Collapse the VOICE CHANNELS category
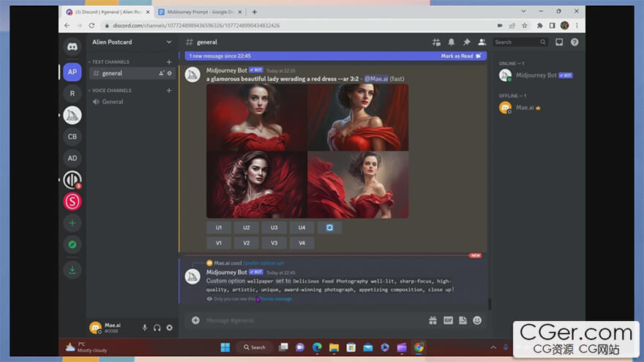Image resolution: width=644 pixels, height=362 pixels. tap(111, 91)
